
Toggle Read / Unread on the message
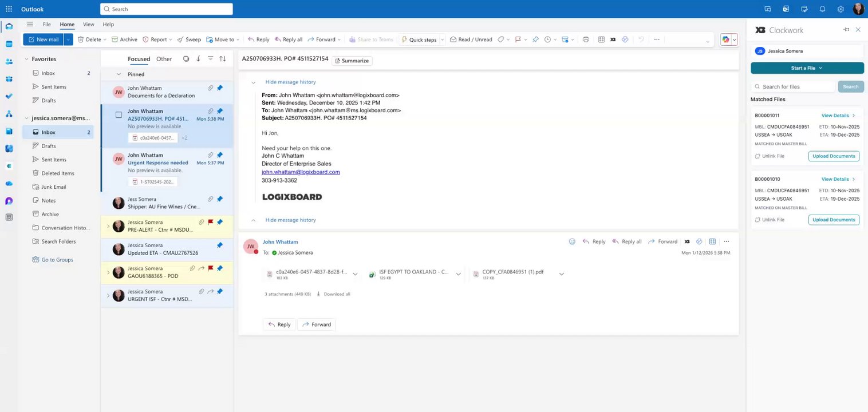click(x=471, y=39)
